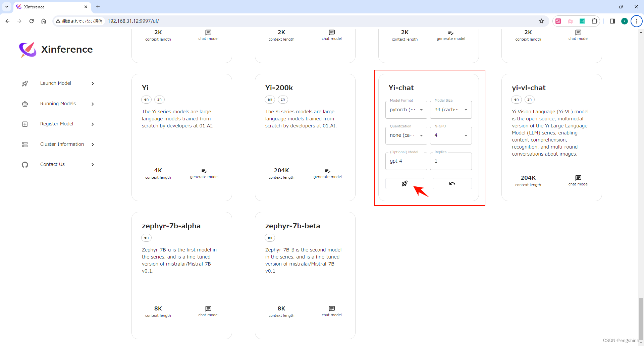Bookmark this page with the star icon
644x346 pixels.
point(541,21)
